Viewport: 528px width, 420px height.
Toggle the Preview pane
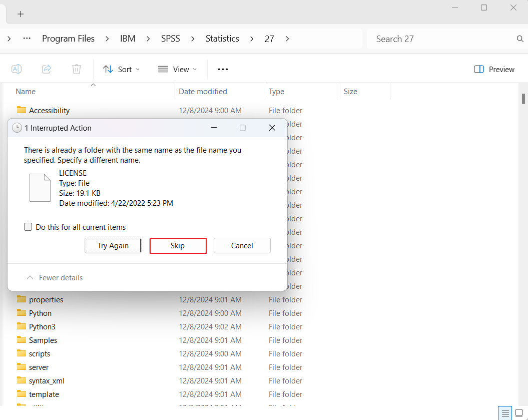pos(494,69)
